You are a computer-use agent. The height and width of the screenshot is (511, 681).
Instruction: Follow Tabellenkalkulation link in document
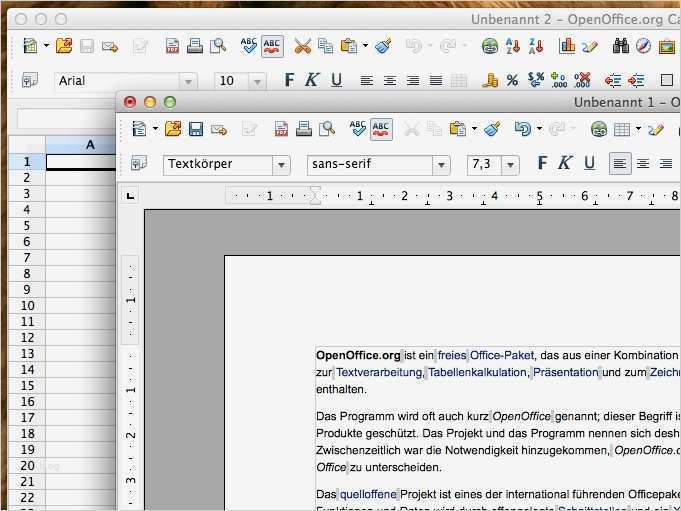(x=477, y=373)
